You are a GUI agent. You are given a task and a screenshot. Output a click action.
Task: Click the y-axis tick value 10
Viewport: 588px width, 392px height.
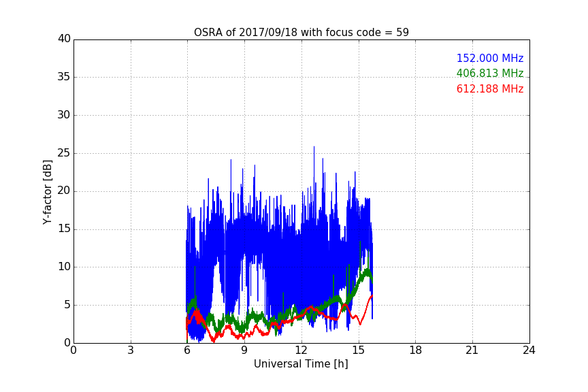pyautogui.click(x=64, y=267)
